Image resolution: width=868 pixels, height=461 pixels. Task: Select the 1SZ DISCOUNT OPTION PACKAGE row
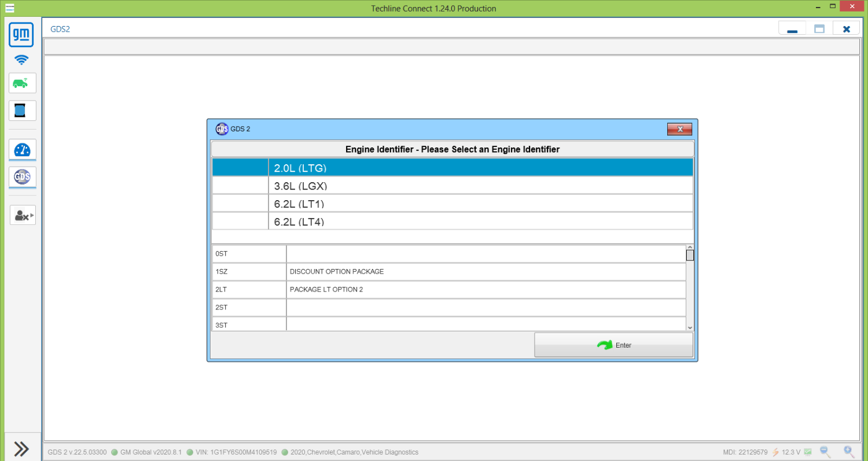pyautogui.click(x=449, y=272)
